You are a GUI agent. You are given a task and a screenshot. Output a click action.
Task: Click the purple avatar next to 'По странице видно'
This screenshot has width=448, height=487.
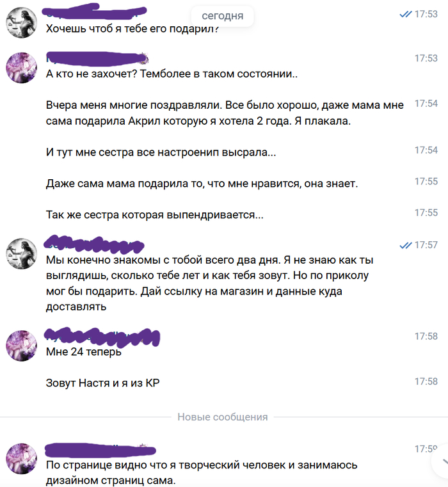21,459
